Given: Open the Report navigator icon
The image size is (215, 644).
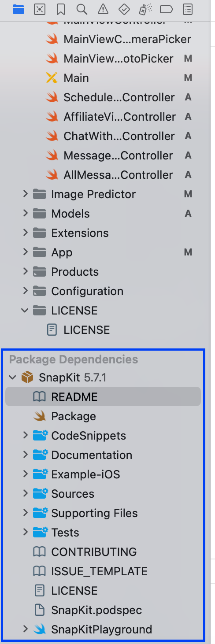Looking at the screenshot, I should (x=188, y=9).
